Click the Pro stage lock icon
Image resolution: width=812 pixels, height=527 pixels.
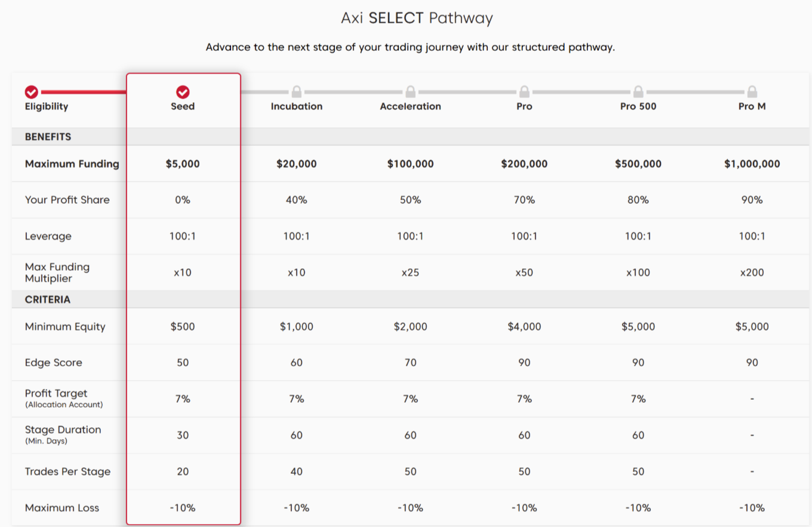pos(524,92)
